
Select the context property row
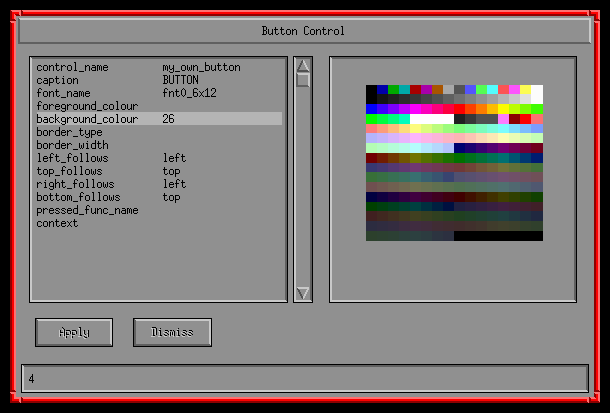[159, 223]
